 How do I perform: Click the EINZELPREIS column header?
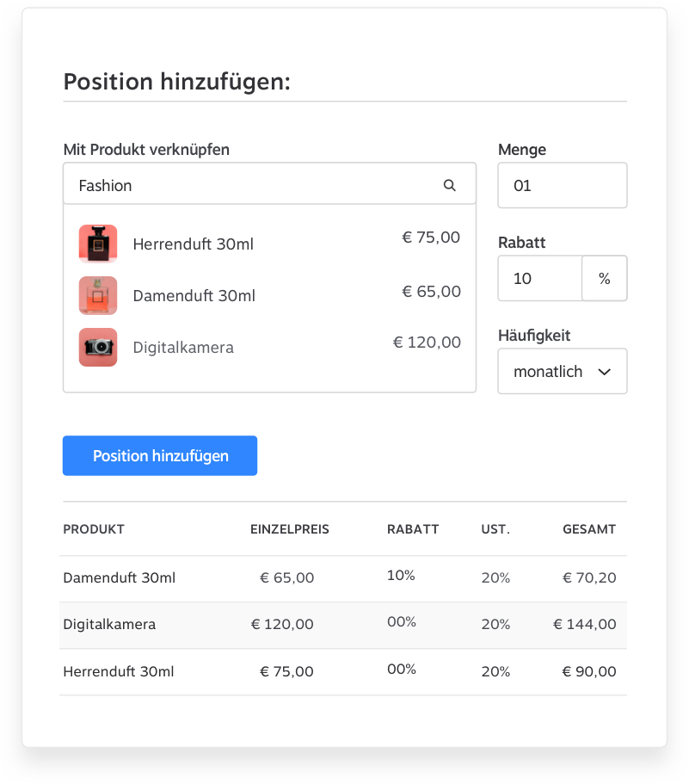(x=290, y=529)
